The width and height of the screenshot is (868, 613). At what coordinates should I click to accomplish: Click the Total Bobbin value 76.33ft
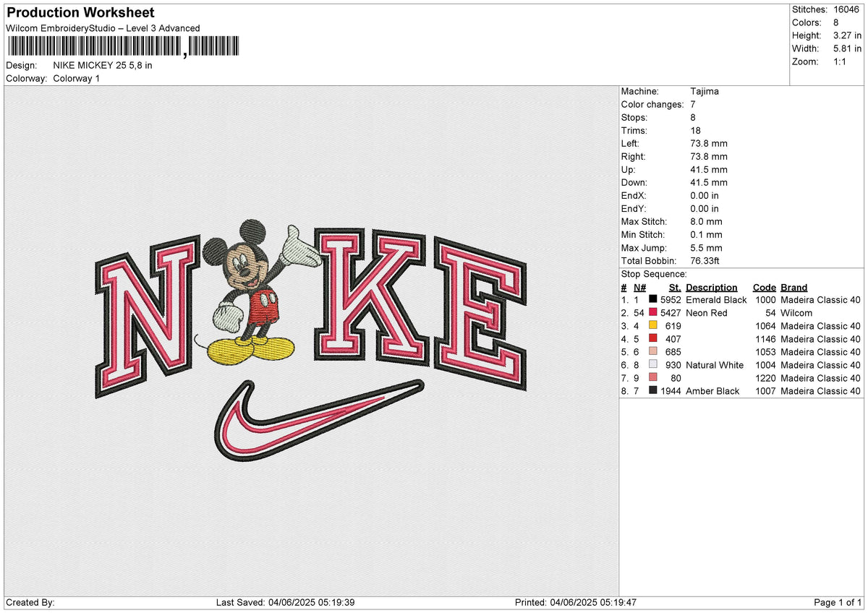click(x=705, y=261)
